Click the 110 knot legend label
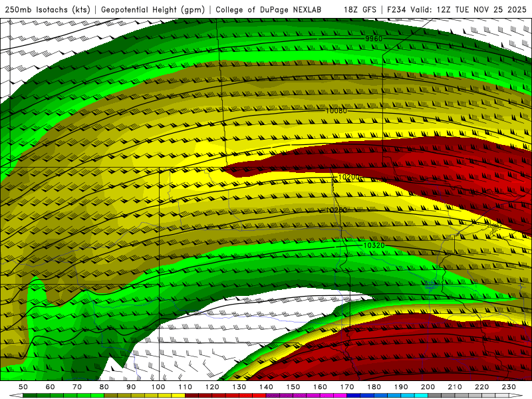This screenshot has height=399, width=532. pos(186,387)
